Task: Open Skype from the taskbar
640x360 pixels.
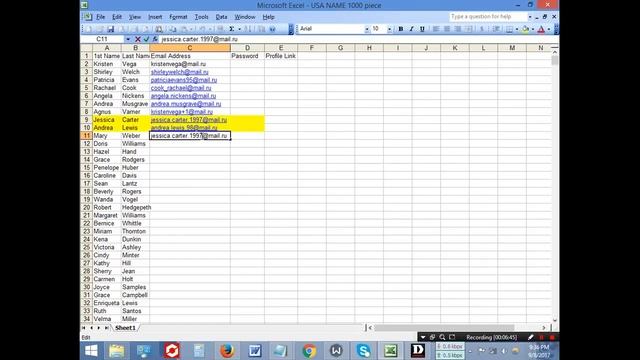Action: [363, 351]
